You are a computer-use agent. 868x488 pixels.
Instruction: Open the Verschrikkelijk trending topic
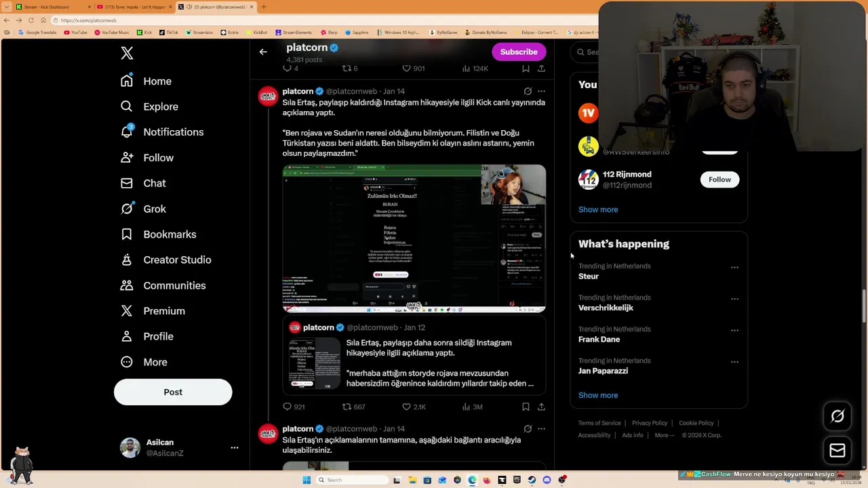pyautogui.click(x=606, y=308)
